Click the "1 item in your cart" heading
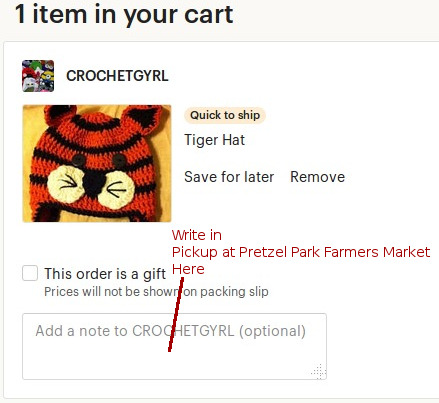 (124, 14)
